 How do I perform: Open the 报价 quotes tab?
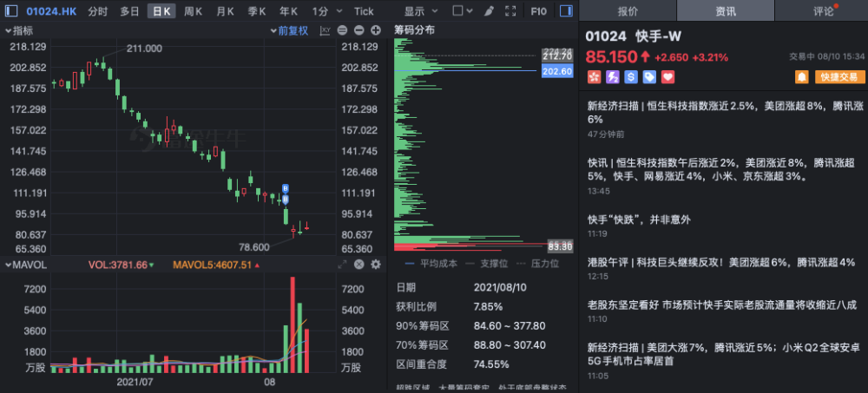click(628, 11)
